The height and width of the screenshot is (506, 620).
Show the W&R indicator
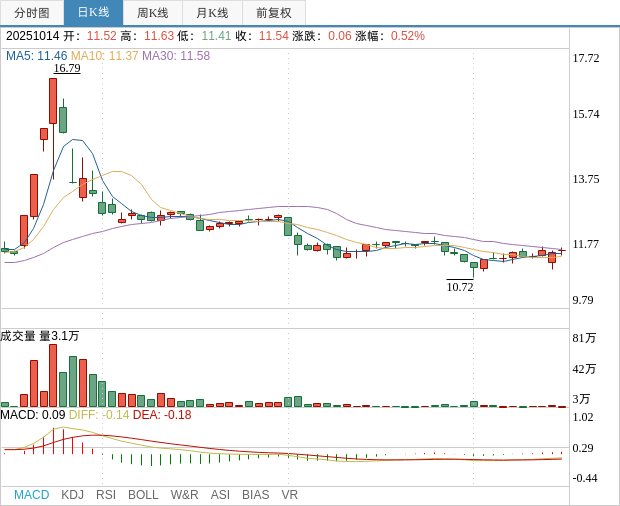(x=184, y=495)
